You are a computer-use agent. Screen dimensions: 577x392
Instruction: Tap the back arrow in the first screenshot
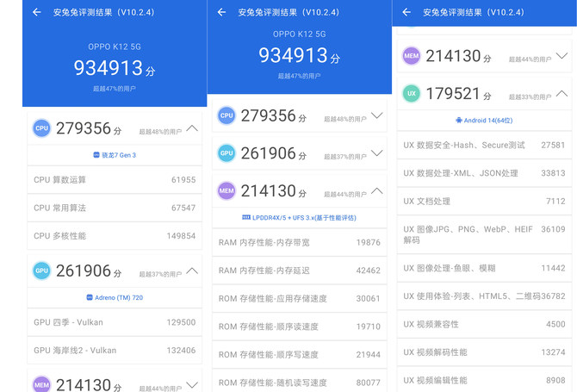36,12
